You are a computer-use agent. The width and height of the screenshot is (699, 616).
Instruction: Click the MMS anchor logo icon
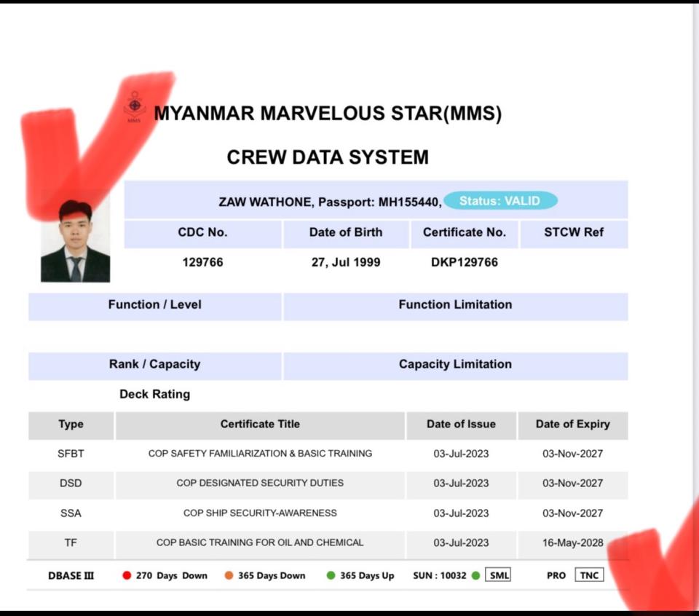(x=134, y=107)
